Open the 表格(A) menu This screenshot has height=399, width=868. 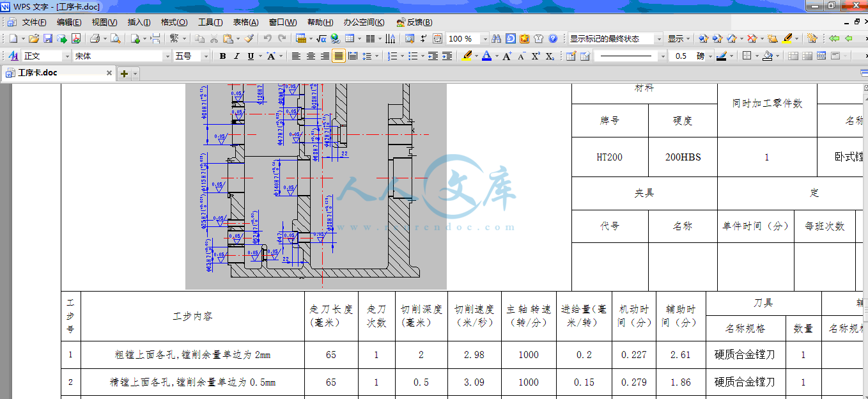pyautogui.click(x=246, y=22)
